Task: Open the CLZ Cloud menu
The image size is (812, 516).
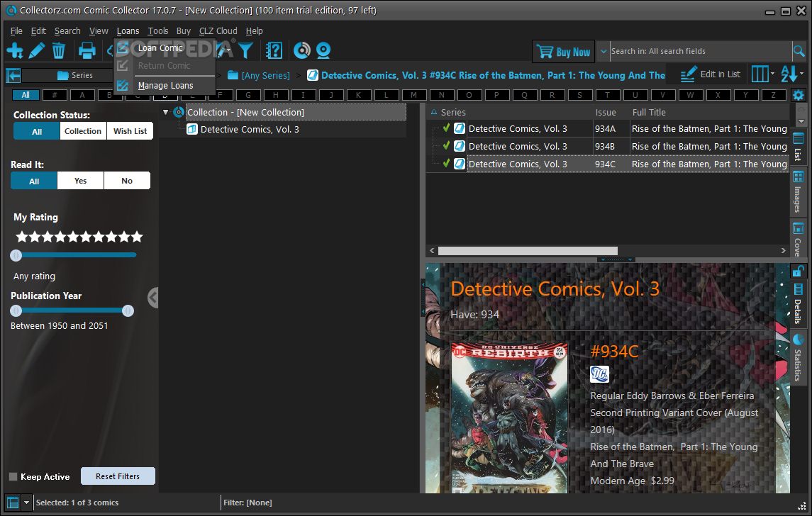Action: point(218,31)
